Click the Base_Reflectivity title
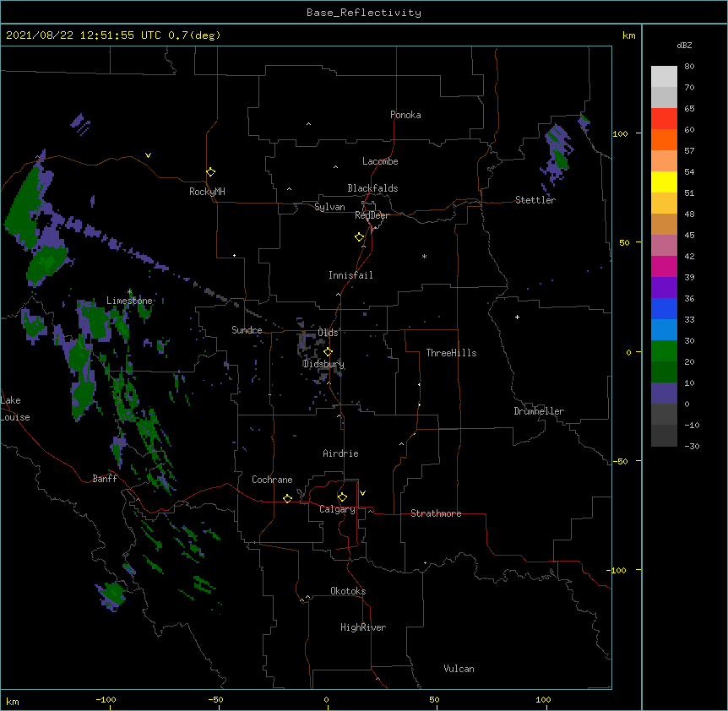The image size is (728, 711). point(364,13)
